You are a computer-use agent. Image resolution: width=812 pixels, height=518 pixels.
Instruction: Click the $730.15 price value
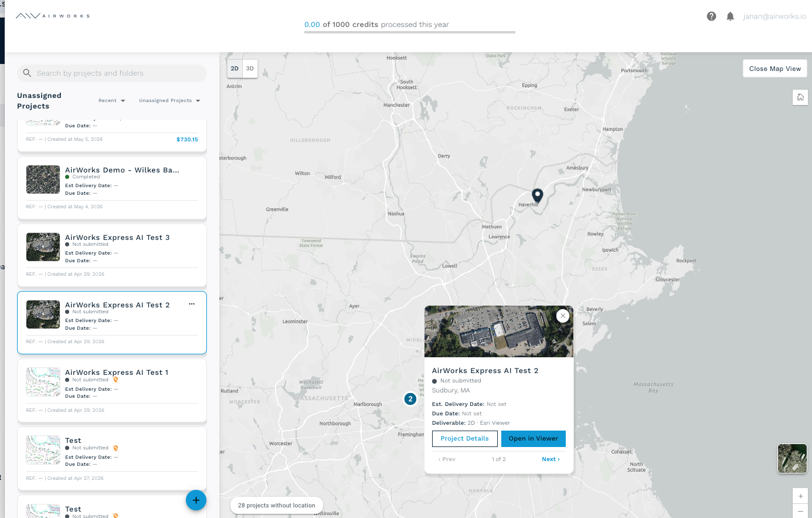[x=187, y=140]
